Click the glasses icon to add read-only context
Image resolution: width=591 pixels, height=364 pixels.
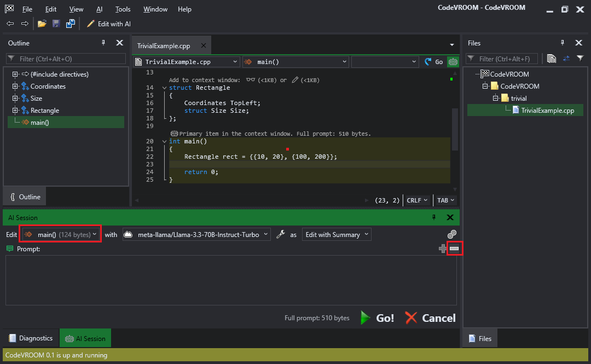tap(250, 80)
